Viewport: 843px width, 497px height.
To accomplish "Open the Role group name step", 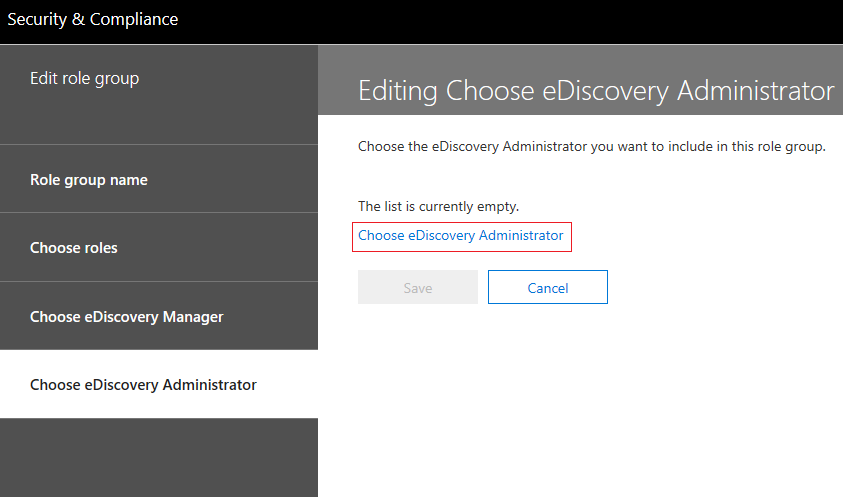I will (159, 179).
